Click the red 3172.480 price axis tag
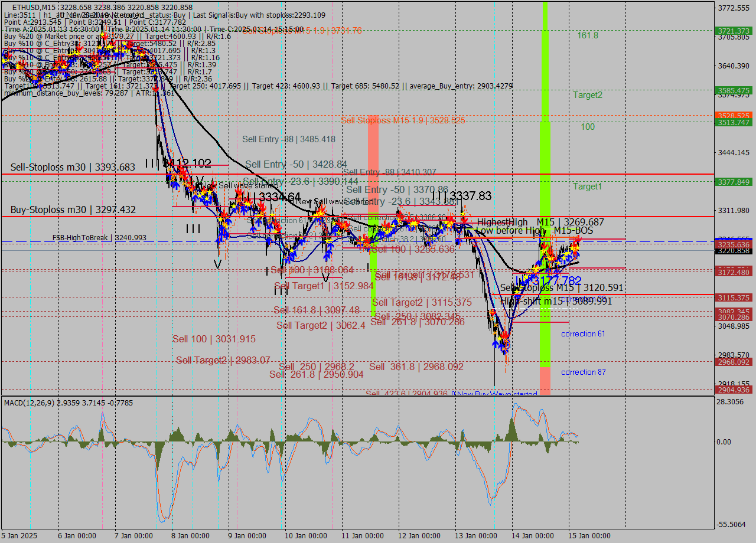Viewport: 756px width, 543px height. 733,272
